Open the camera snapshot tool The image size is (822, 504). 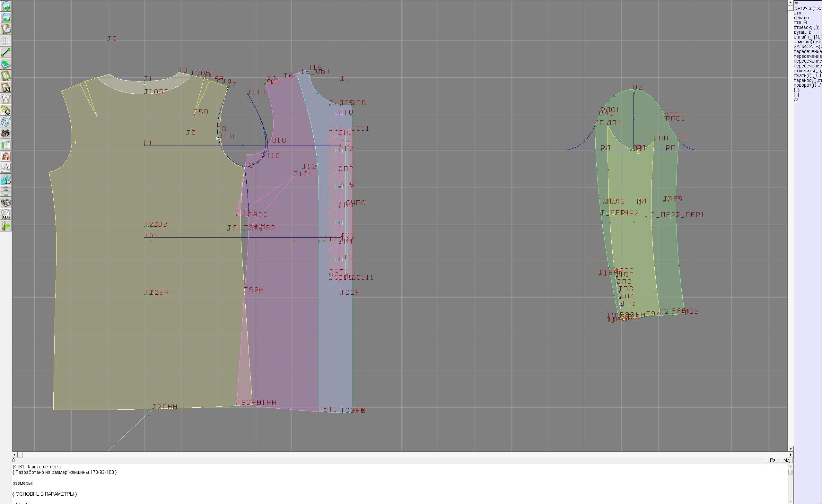coord(6,134)
